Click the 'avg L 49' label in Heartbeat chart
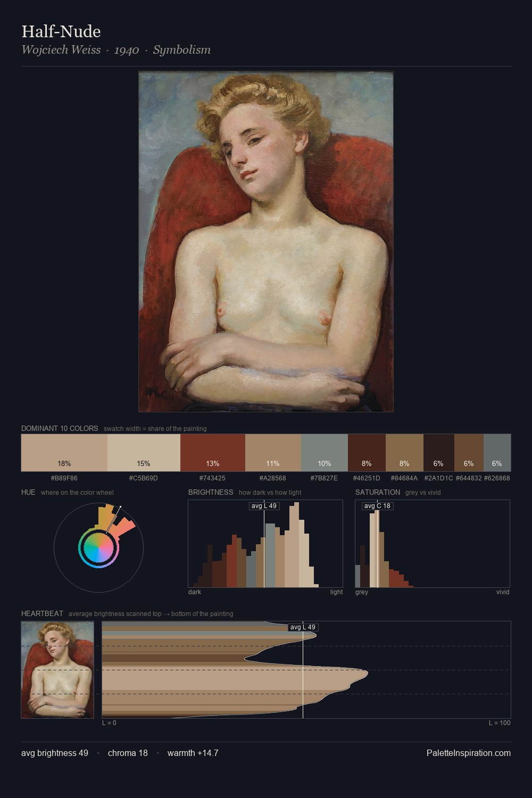This screenshot has width=532, height=798. [303, 627]
